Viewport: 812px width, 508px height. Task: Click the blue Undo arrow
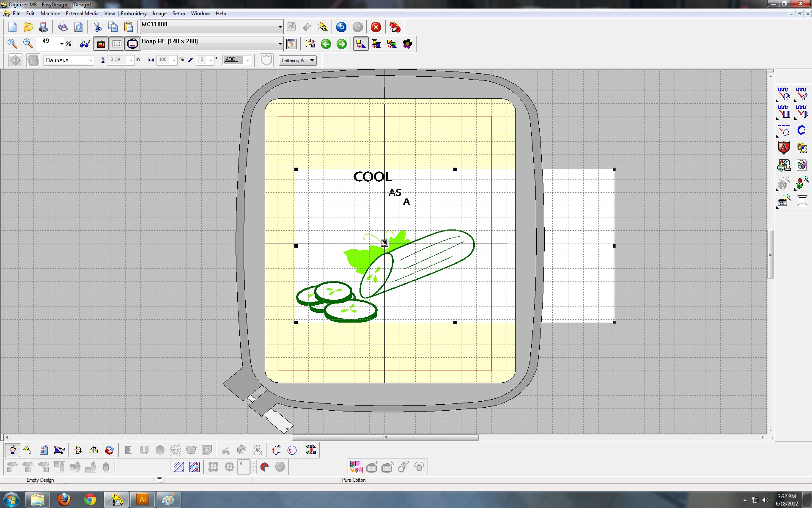[341, 28]
